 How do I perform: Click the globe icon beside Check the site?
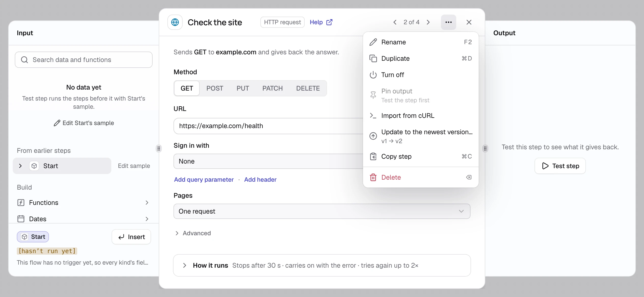coord(175,22)
